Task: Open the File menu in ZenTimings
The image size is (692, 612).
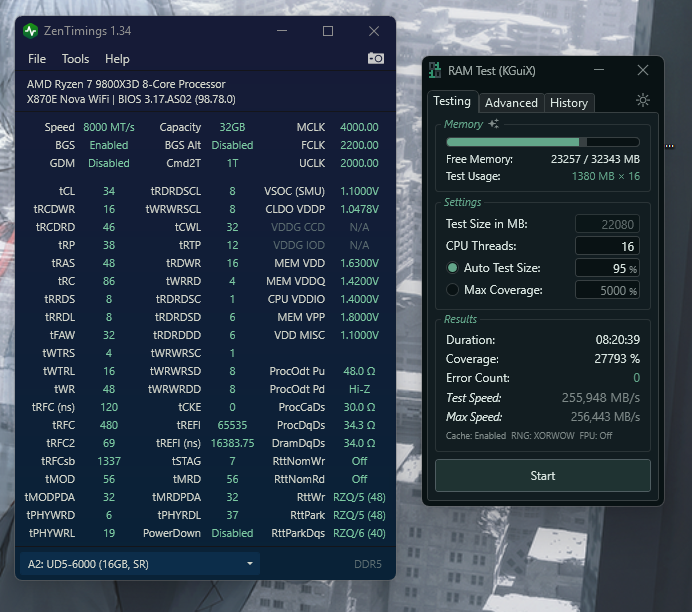Action: (x=37, y=59)
